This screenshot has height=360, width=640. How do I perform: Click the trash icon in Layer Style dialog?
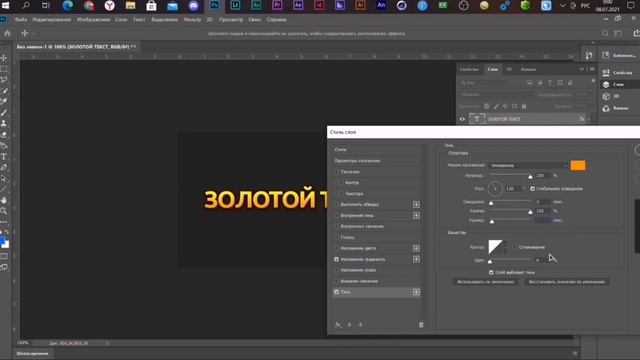[421, 324]
